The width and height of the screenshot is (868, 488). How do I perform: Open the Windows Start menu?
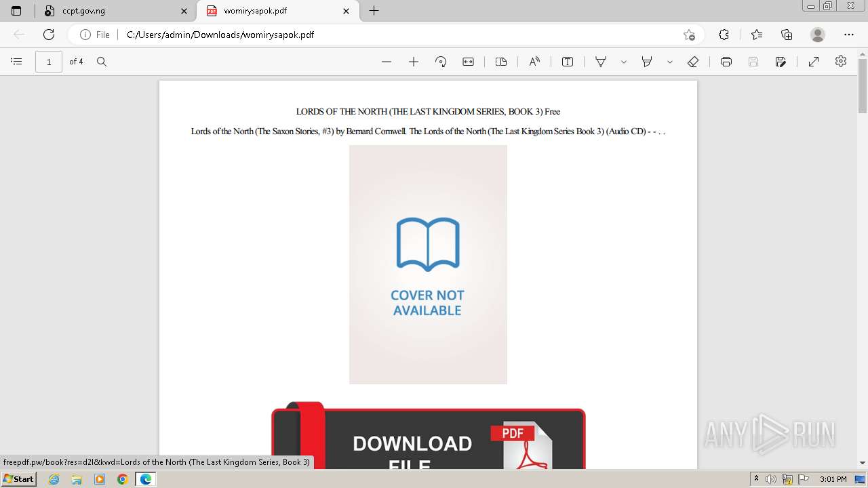[18, 479]
